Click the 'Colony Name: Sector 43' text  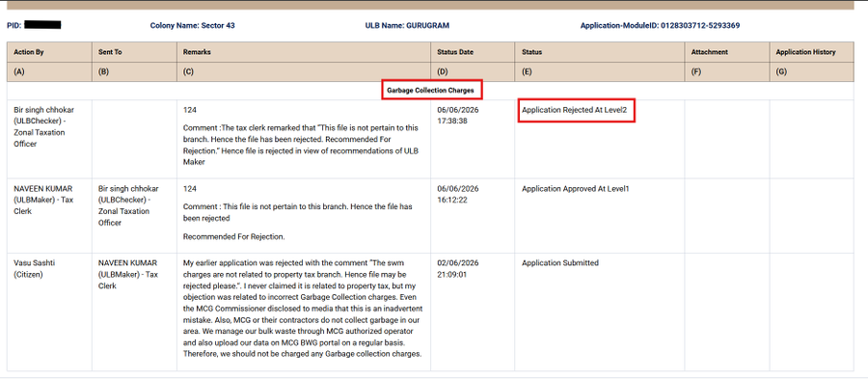coord(192,25)
